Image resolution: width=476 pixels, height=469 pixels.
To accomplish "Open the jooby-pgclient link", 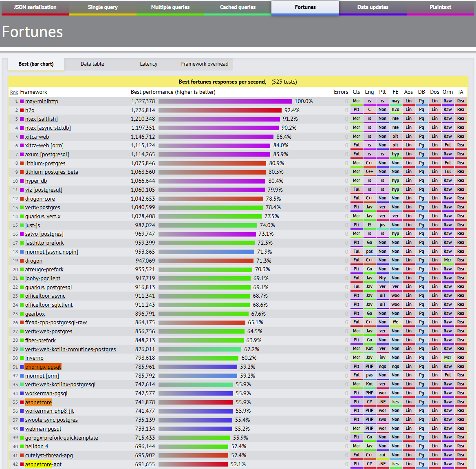I will pos(43,279).
